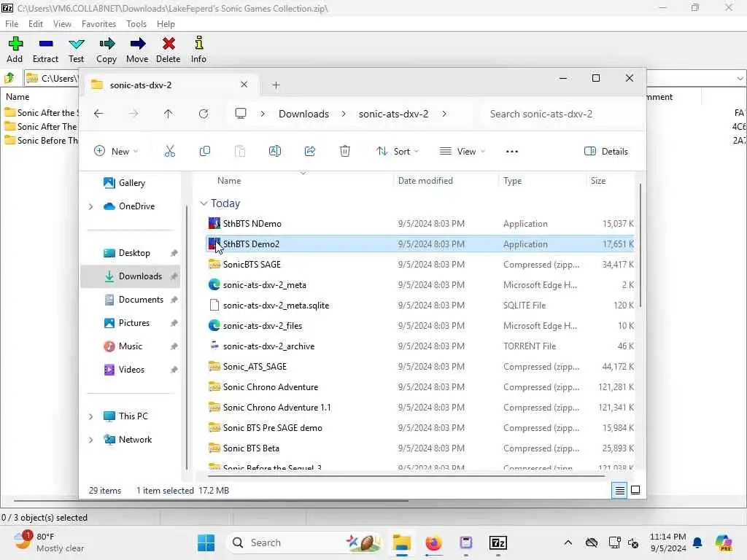747x560 pixels.
Task: Click Downloads in the breadcrumb path
Action: pyautogui.click(x=304, y=114)
